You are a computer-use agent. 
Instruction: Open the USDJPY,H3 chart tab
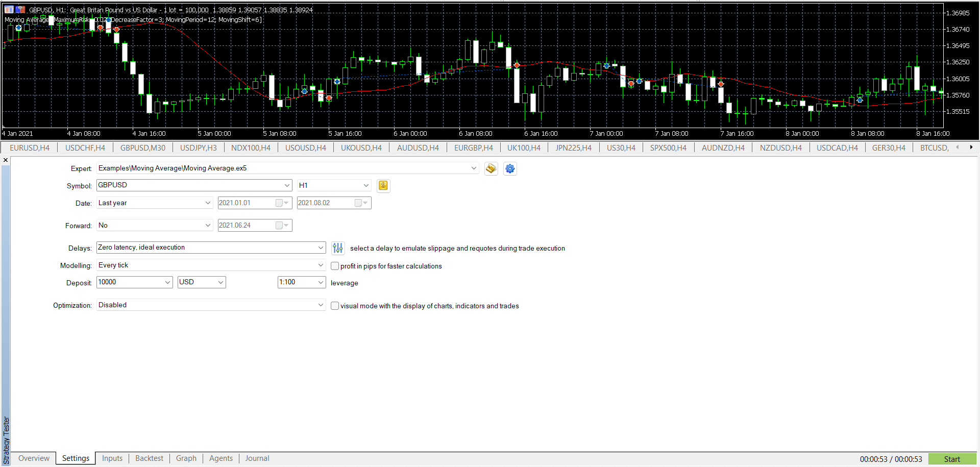pyautogui.click(x=199, y=148)
